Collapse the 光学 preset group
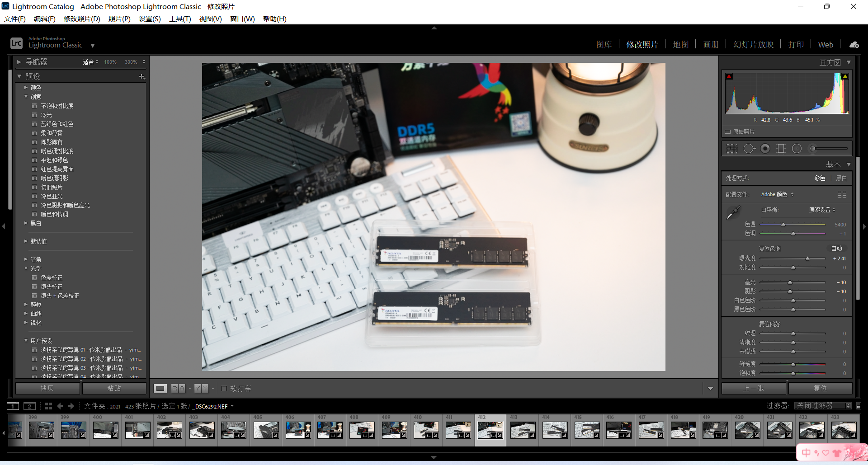The width and height of the screenshot is (868, 465). click(26, 268)
